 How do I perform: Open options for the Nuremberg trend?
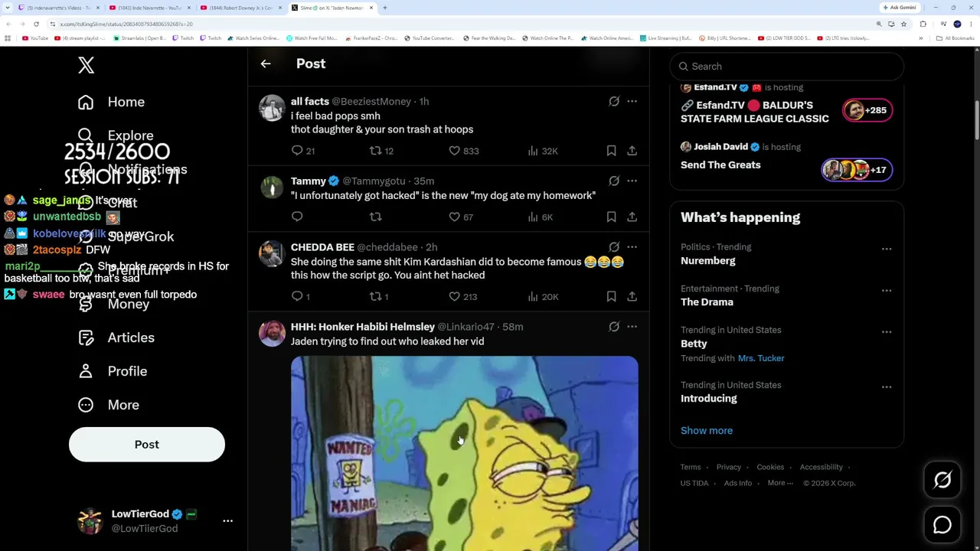(x=887, y=249)
